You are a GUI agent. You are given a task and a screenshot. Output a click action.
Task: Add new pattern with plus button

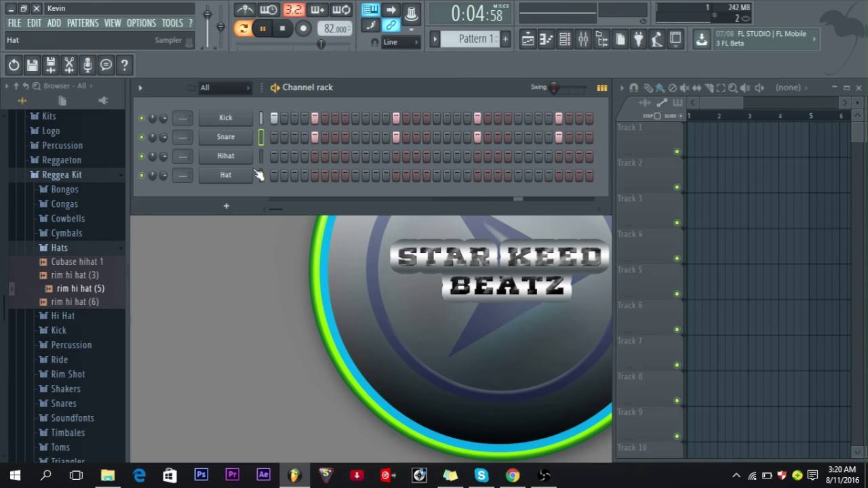coord(505,39)
